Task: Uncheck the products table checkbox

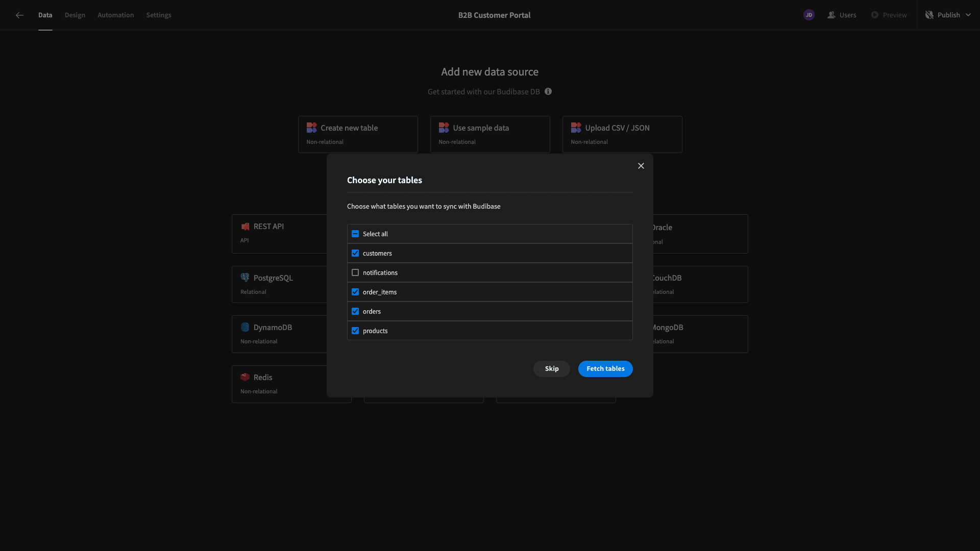Action: coord(355,331)
